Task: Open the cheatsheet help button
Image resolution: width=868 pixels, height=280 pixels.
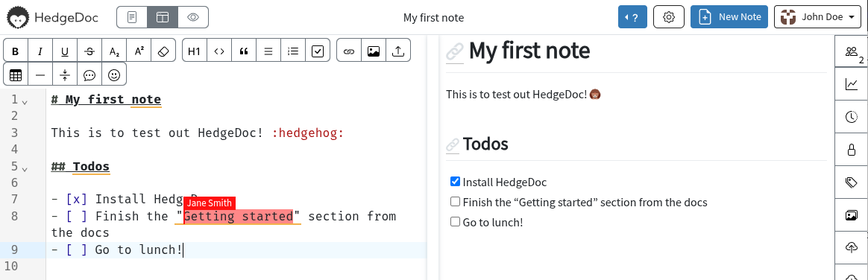Action: (x=632, y=17)
